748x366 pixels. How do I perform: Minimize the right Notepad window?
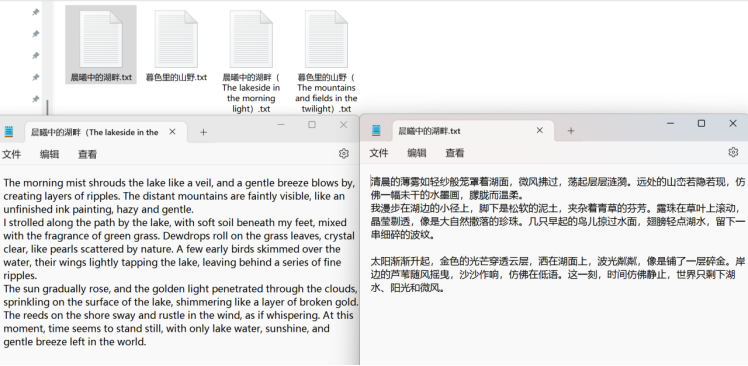[x=670, y=123]
